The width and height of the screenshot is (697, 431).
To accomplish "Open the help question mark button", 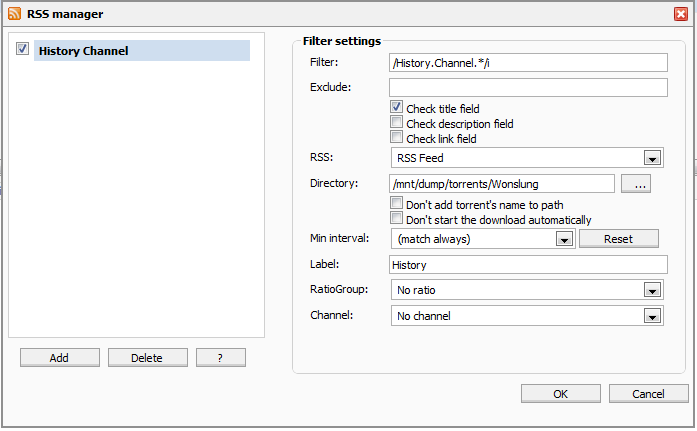I will tap(221, 357).
